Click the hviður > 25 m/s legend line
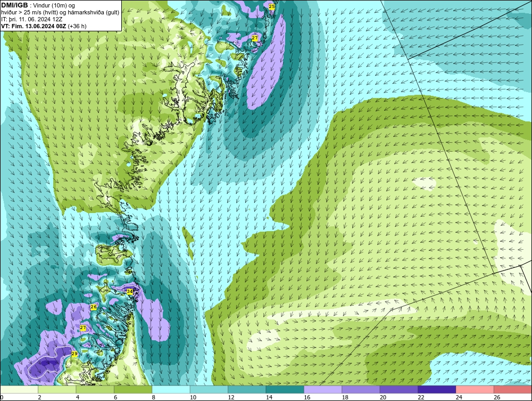This screenshot has width=532, height=401. pyautogui.click(x=60, y=13)
